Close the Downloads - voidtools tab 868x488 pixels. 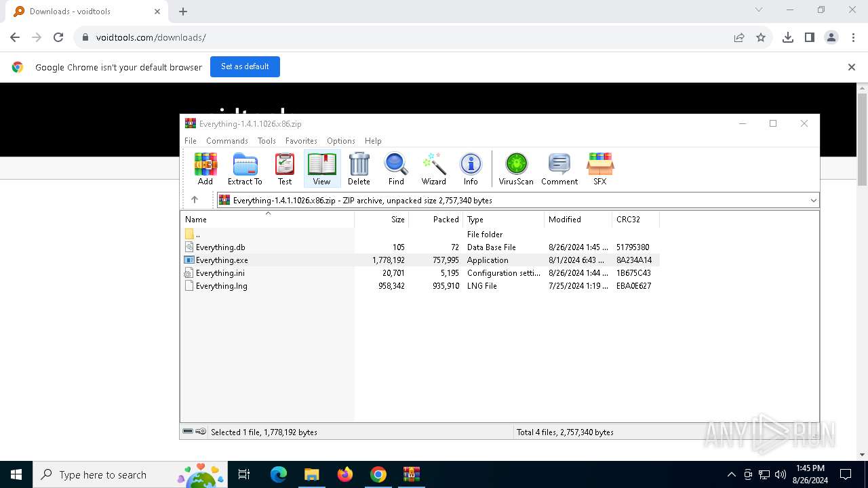(x=157, y=12)
